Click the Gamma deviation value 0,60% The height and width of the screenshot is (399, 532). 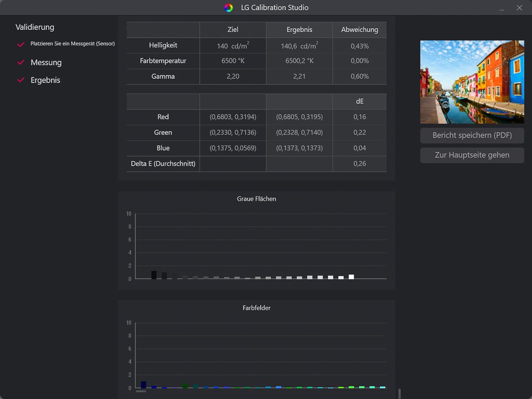click(360, 77)
